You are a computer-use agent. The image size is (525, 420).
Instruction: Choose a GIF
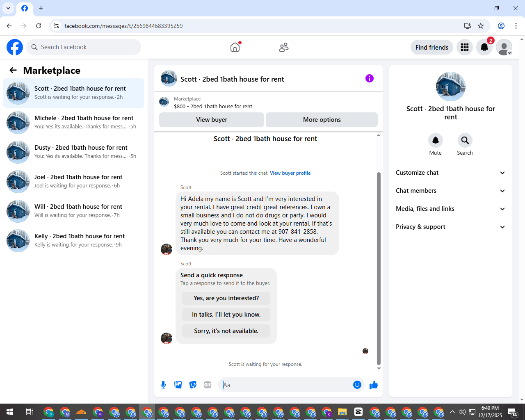coord(208,385)
